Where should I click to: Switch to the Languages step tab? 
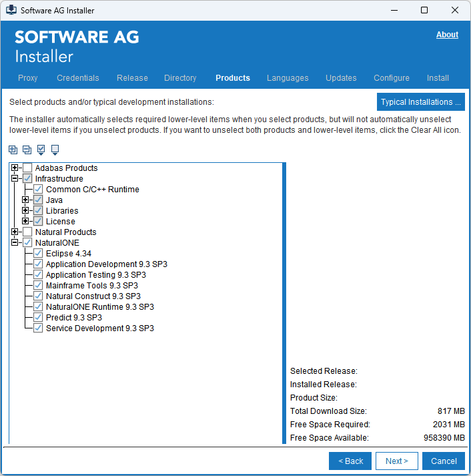(288, 78)
